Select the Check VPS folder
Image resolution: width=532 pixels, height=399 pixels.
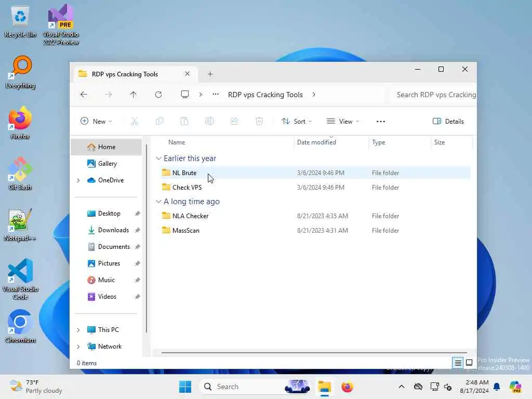[315, 188]
